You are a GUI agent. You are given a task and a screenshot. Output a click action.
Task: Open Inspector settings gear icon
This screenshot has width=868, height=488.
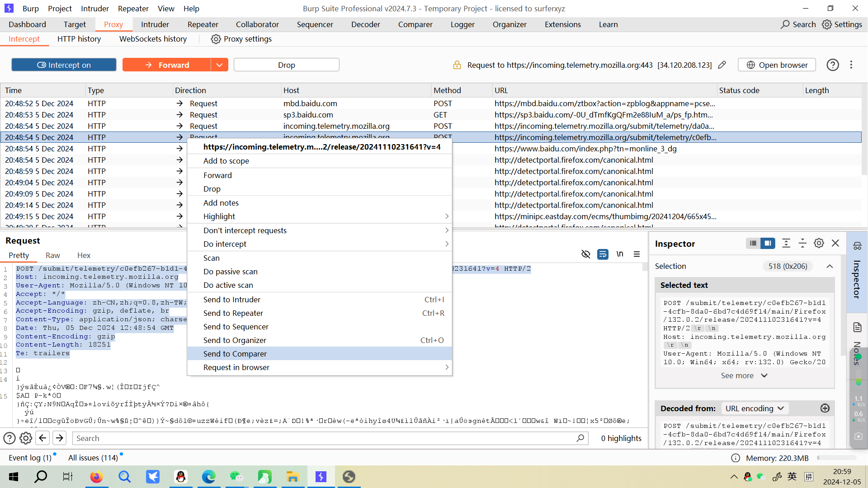tap(819, 243)
